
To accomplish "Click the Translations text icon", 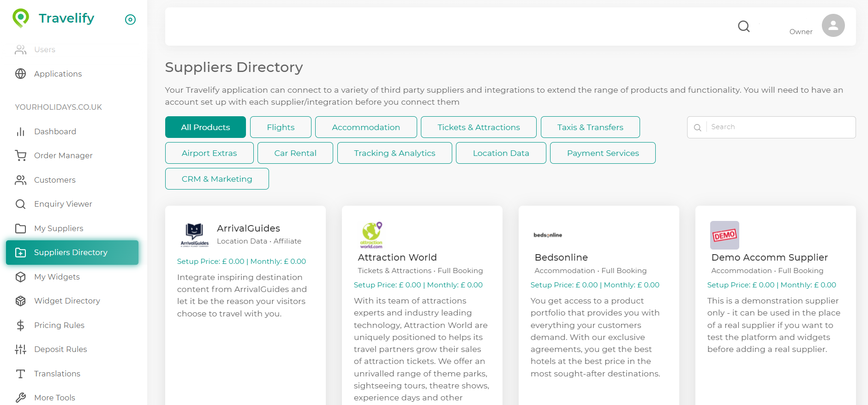I will [20, 374].
